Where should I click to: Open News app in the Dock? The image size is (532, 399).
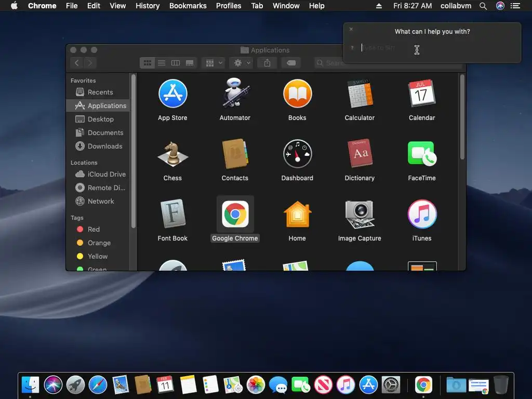(x=323, y=385)
